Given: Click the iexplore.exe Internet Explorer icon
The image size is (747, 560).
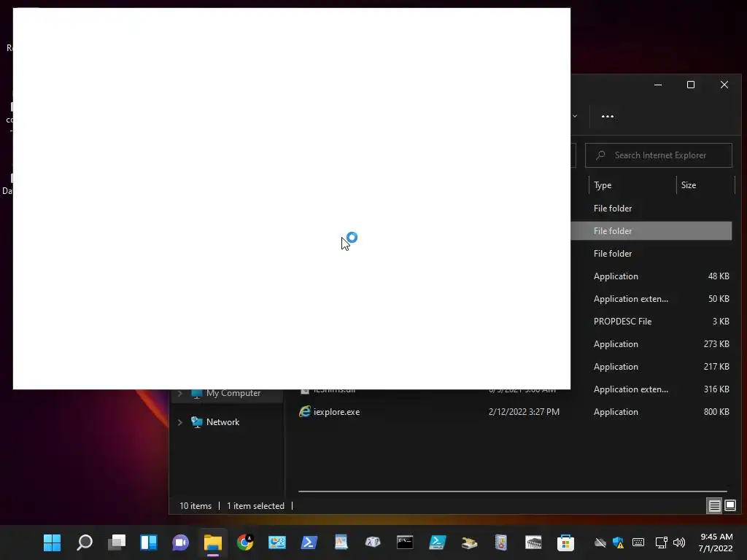Looking at the screenshot, I should [x=305, y=411].
